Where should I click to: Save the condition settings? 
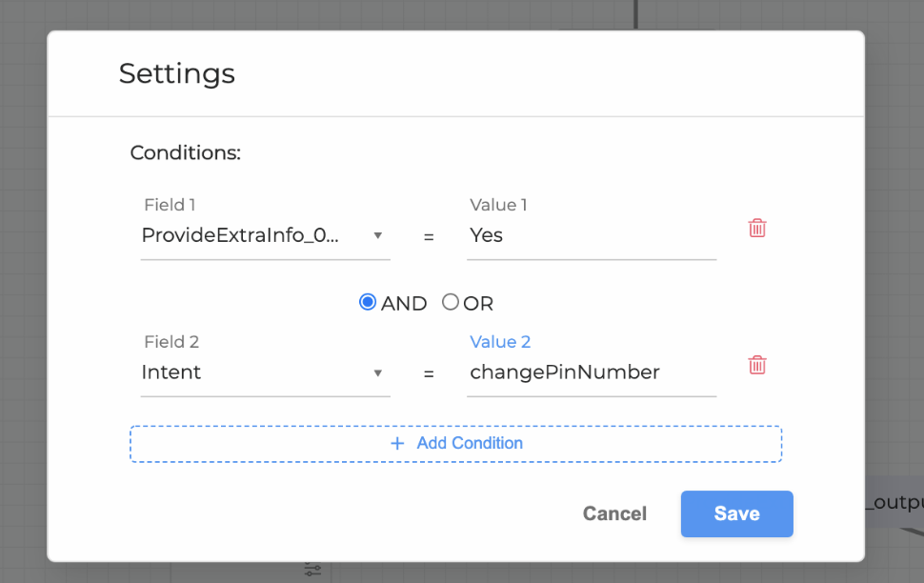pyautogui.click(x=736, y=513)
